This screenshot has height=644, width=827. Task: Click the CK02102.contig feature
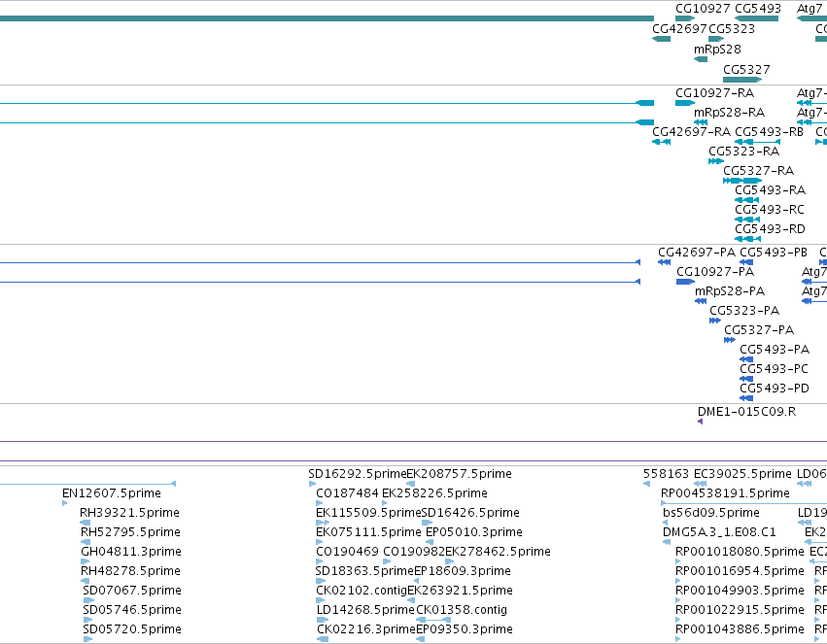[x=320, y=601]
